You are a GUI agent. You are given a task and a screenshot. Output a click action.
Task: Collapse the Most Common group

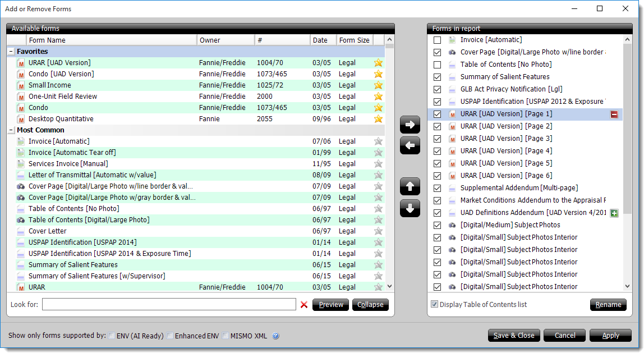tap(11, 130)
